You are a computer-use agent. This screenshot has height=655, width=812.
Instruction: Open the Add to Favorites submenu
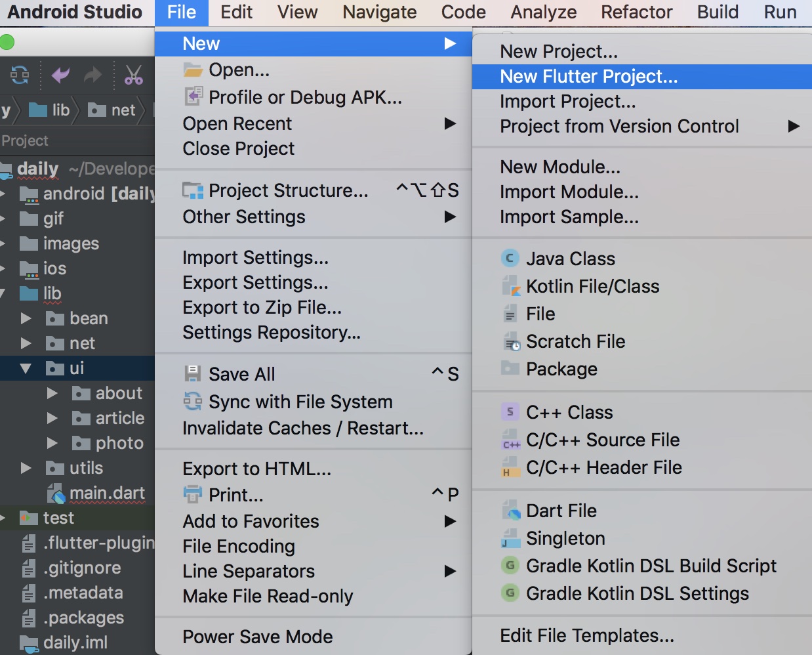(314, 521)
